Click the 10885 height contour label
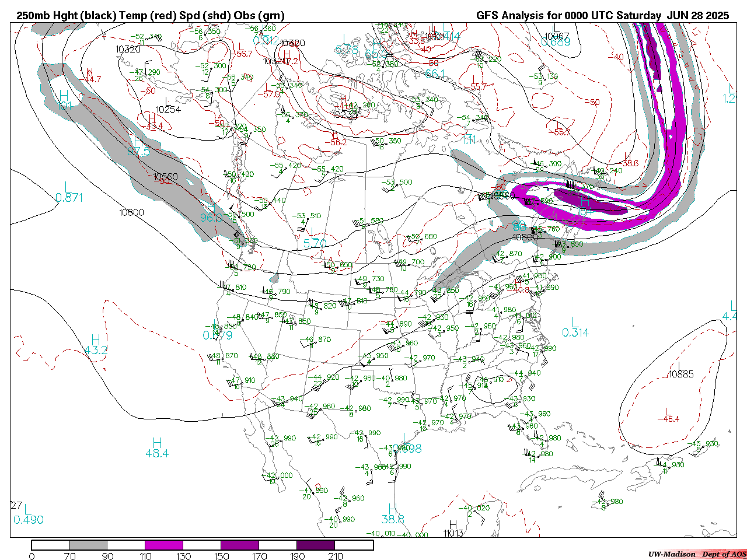This screenshot has width=747, height=560. pyautogui.click(x=681, y=373)
